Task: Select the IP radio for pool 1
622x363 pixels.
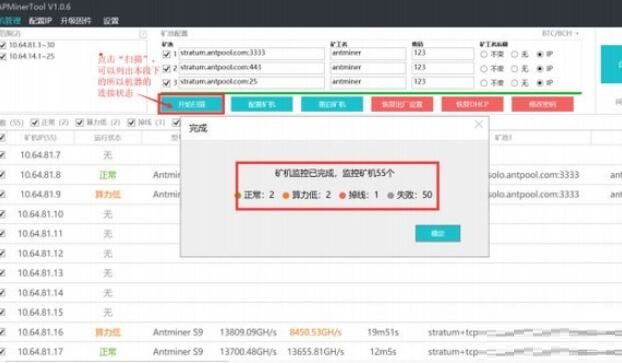Action: point(540,54)
